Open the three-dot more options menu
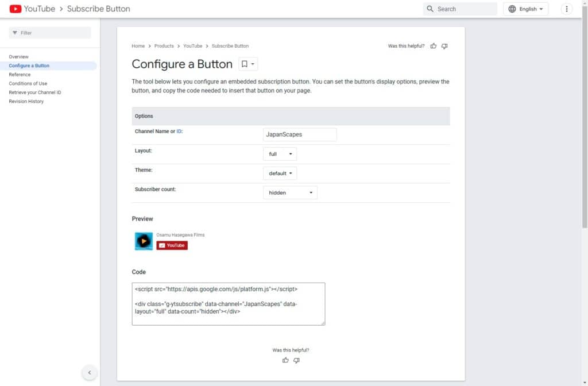 pos(566,9)
